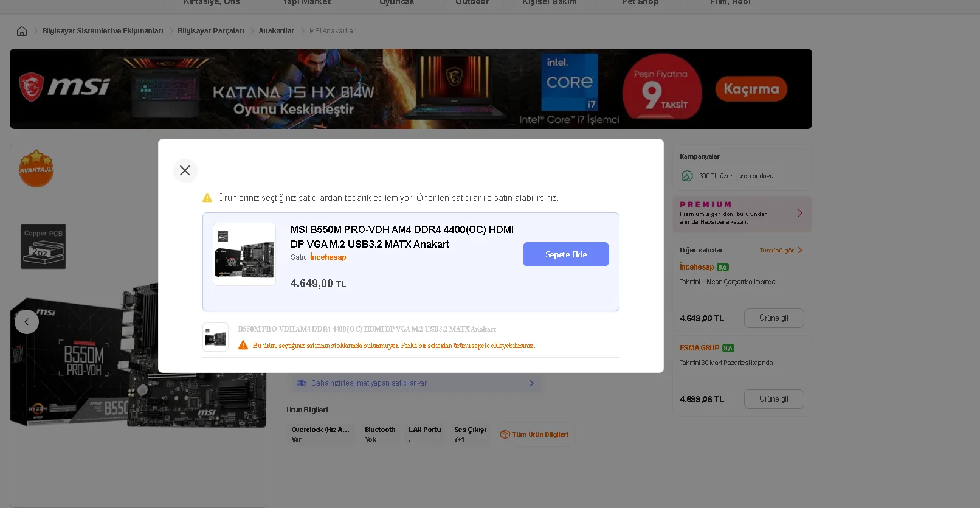Click the product title MSI B550M PRO-VDH in the dialog

tap(402, 237)
